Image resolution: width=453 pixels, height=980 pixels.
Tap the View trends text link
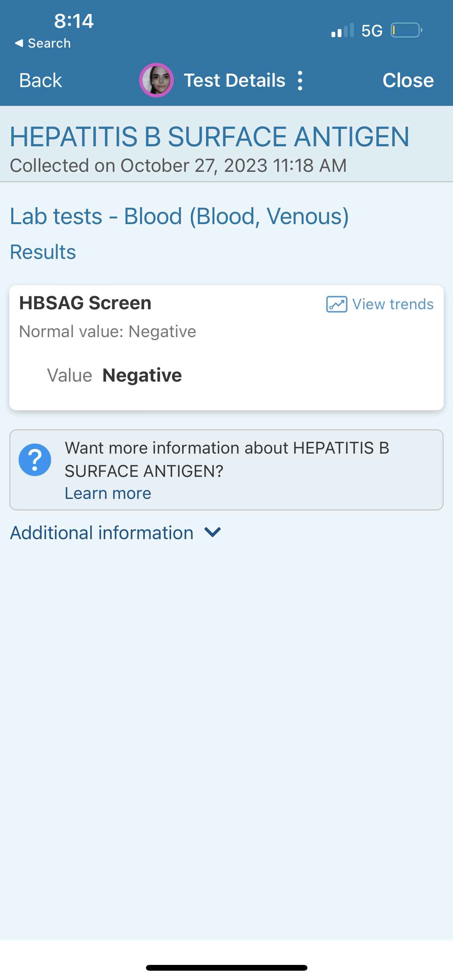(393, 304)
